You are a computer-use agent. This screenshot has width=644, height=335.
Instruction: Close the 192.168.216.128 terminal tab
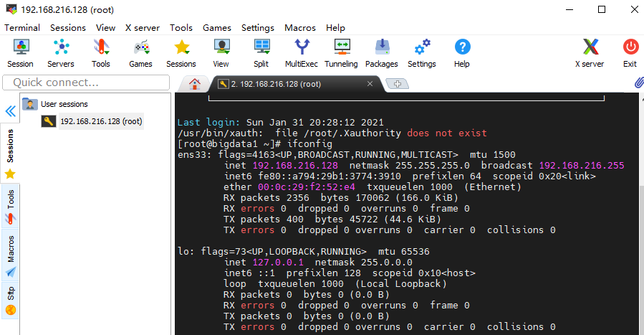click(370, 84)
